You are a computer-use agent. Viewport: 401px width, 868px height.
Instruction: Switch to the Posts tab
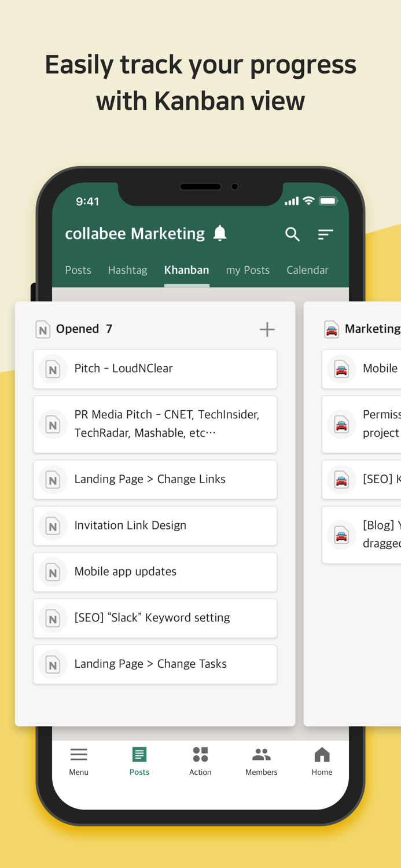tap(78, 270)
